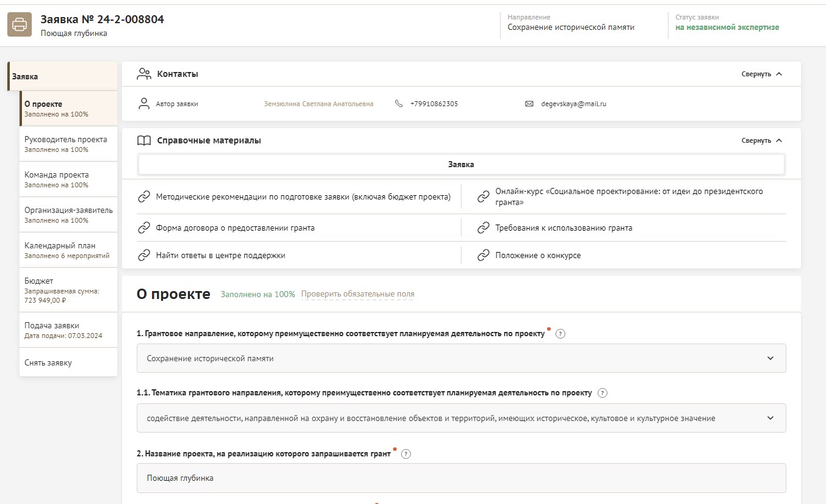Click the Контакты people icon
The width and height of the screenshot is (826, 504).
click(144, 74)
